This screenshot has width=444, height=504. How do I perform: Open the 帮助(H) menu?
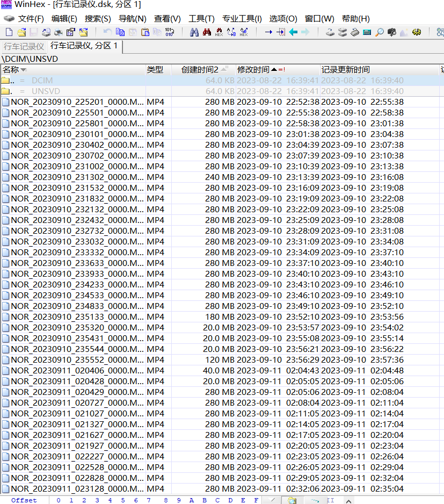pyautogui.click(x=355, y=19)
